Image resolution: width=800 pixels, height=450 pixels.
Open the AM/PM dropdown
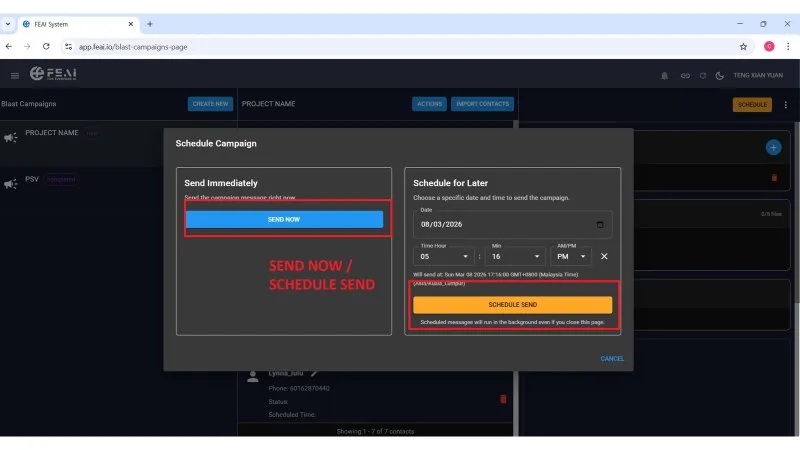pos(571,256)
